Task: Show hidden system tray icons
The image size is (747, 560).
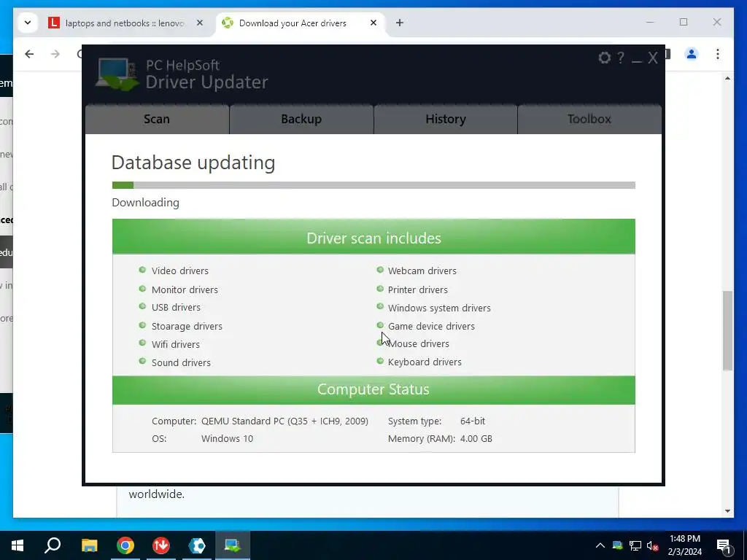Action: tap(600, 545)
